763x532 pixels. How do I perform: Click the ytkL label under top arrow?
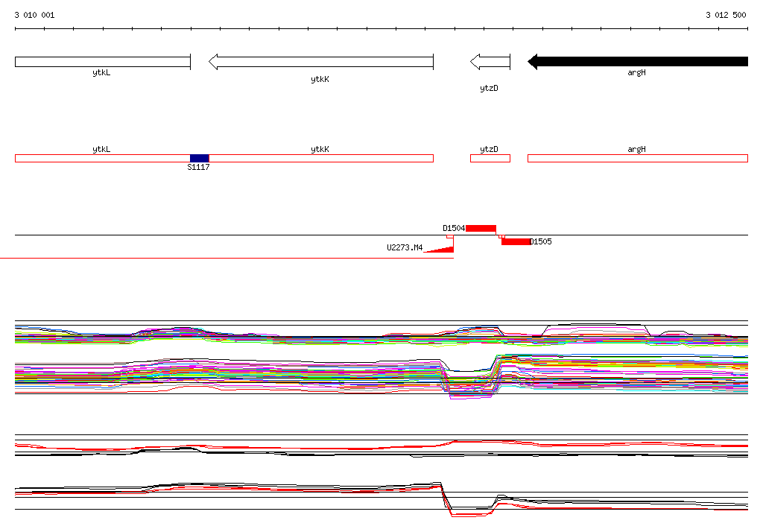101,72
